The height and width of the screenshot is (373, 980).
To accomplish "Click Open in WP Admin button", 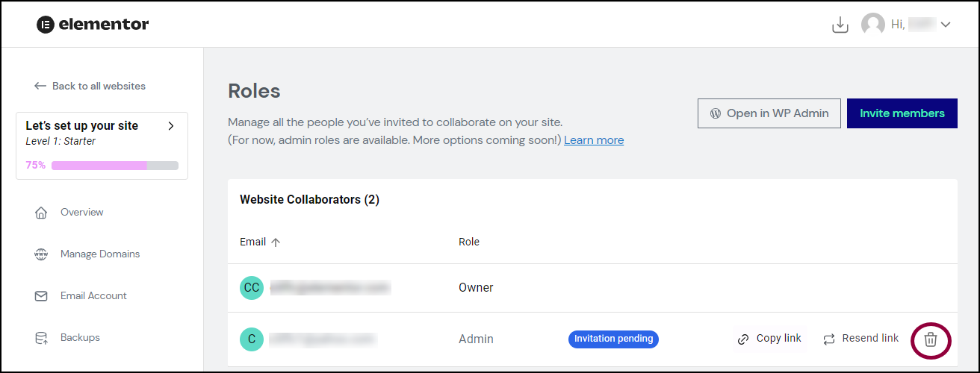I will 769,113.
